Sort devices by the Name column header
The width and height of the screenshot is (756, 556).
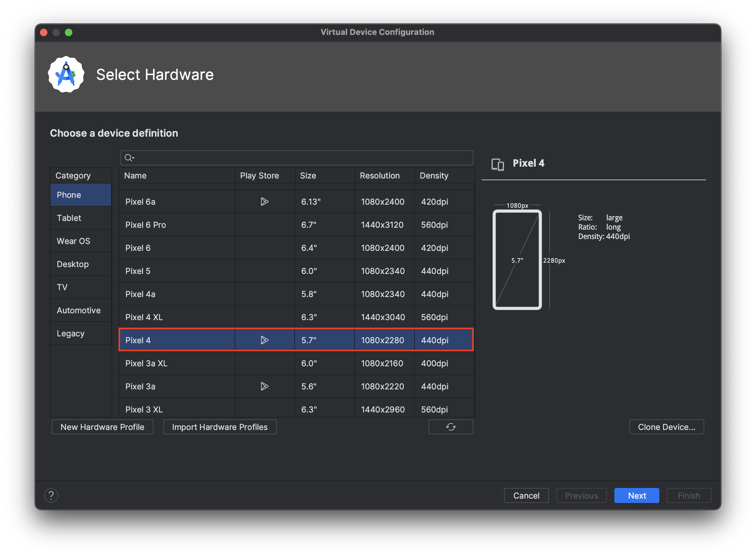click(x=135, y=176)
